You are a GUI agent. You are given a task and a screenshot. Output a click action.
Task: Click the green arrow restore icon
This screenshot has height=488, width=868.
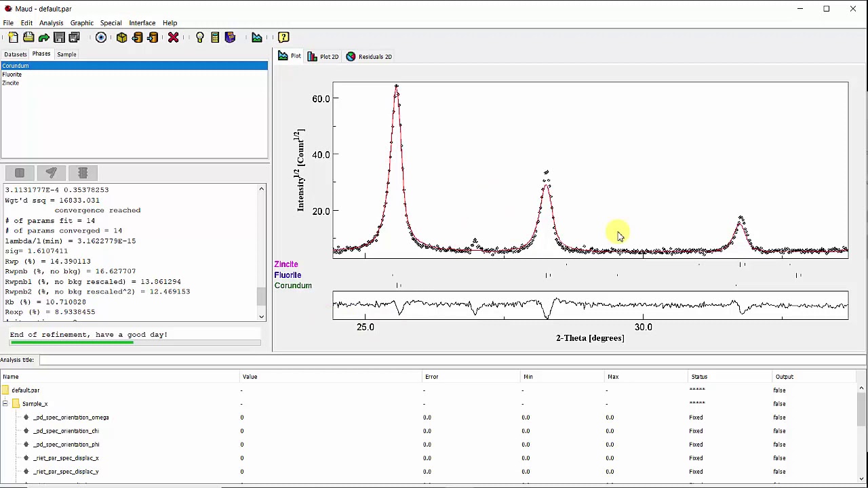[44, 37]
